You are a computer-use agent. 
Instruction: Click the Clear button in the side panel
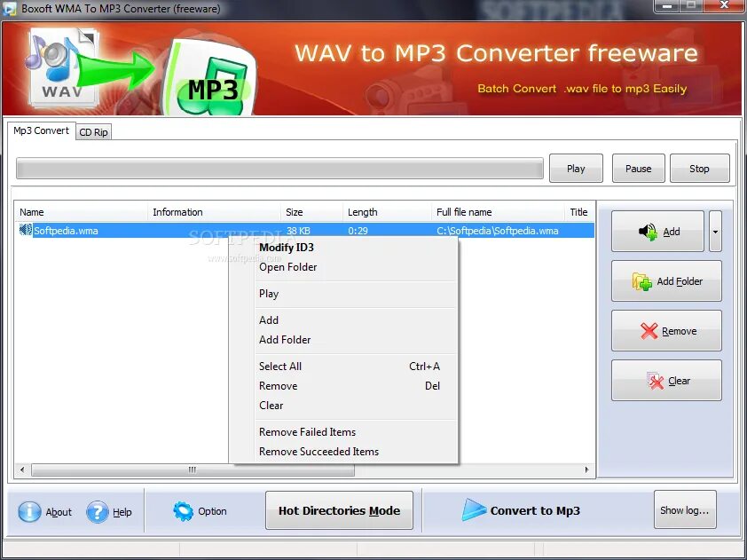(x=666, y=381)
